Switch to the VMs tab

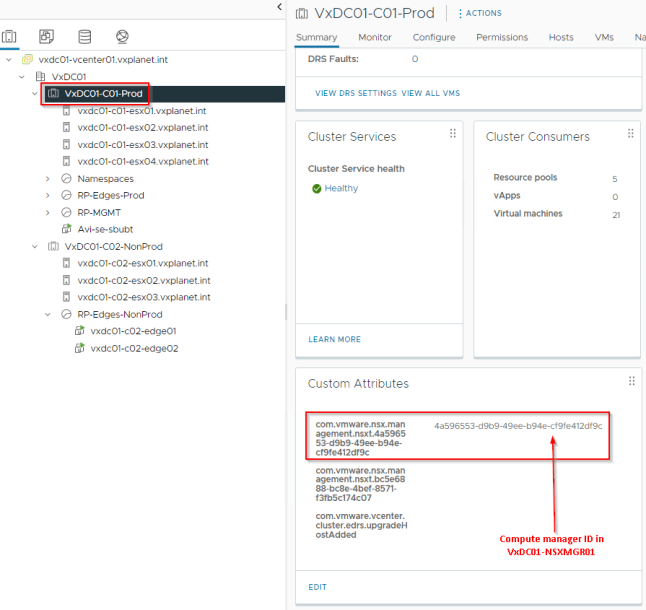click(x=604, y=37)
